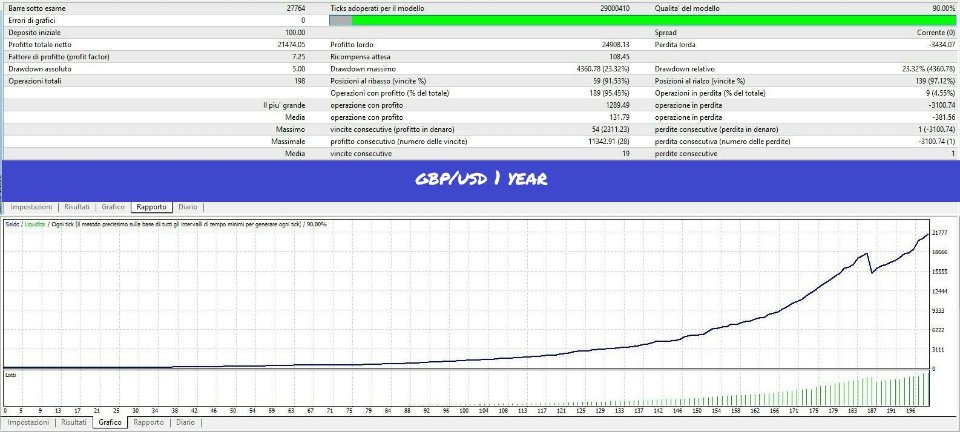Click the 'Liquidite' legend label above the chart

coord(36,225)
